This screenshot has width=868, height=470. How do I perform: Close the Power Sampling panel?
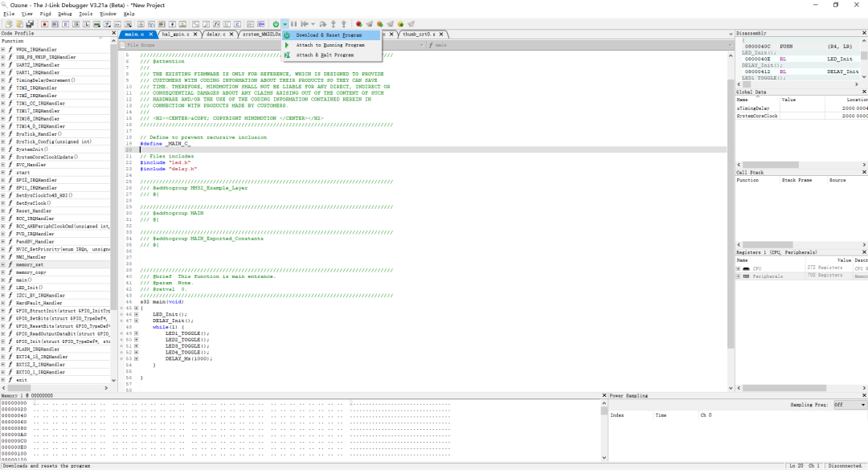click(864, 395)
